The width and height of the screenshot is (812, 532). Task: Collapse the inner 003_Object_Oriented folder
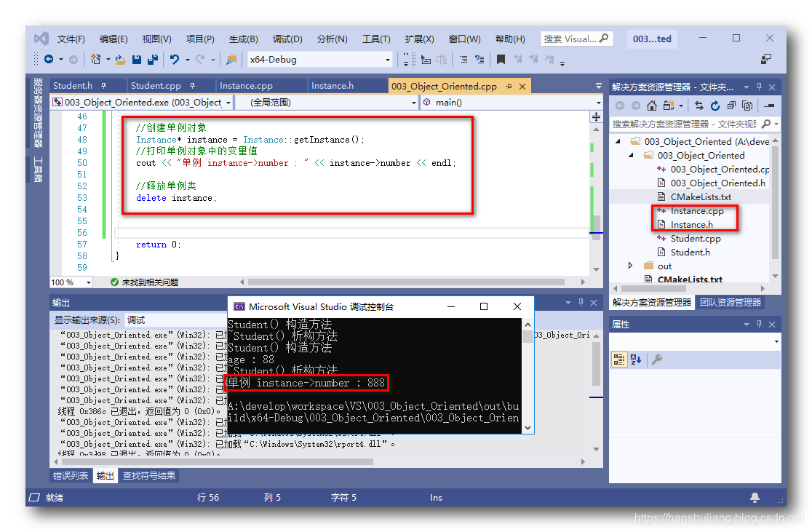click(632, 155)
